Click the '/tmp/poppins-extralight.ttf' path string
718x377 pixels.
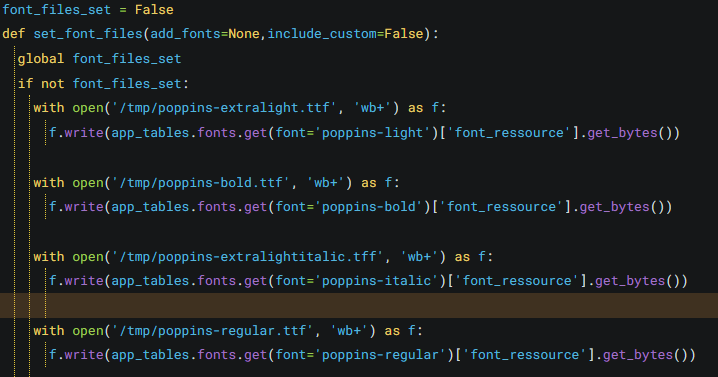(224, 108)
